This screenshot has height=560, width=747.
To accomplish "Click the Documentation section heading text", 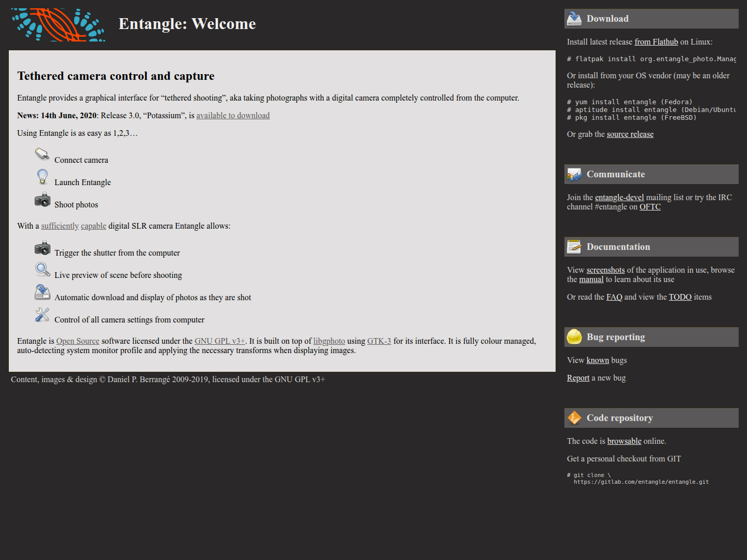I will [x=618, y=247].
